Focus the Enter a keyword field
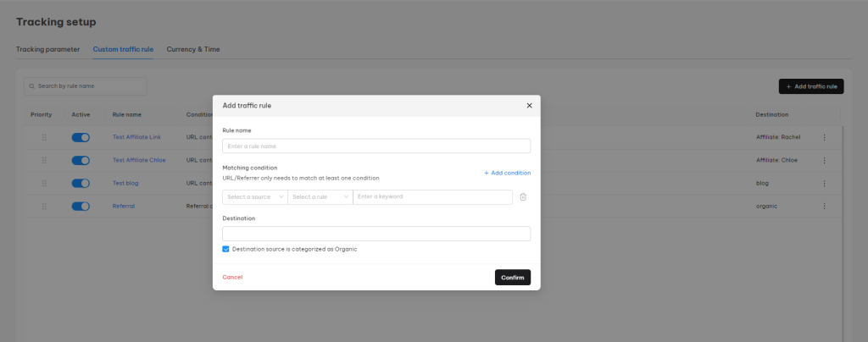This screenshot has width=868, height=342. (x=433, y=196)
